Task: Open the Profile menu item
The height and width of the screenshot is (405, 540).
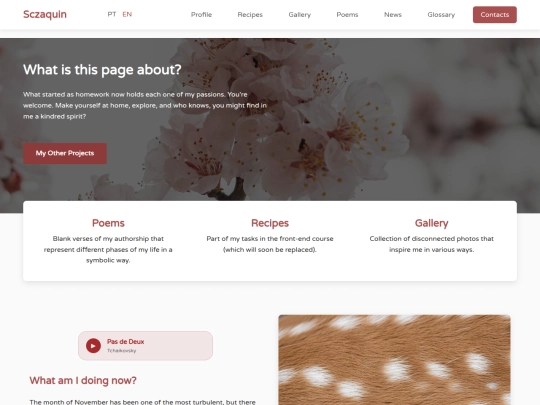Action: (x=201, y=14)
